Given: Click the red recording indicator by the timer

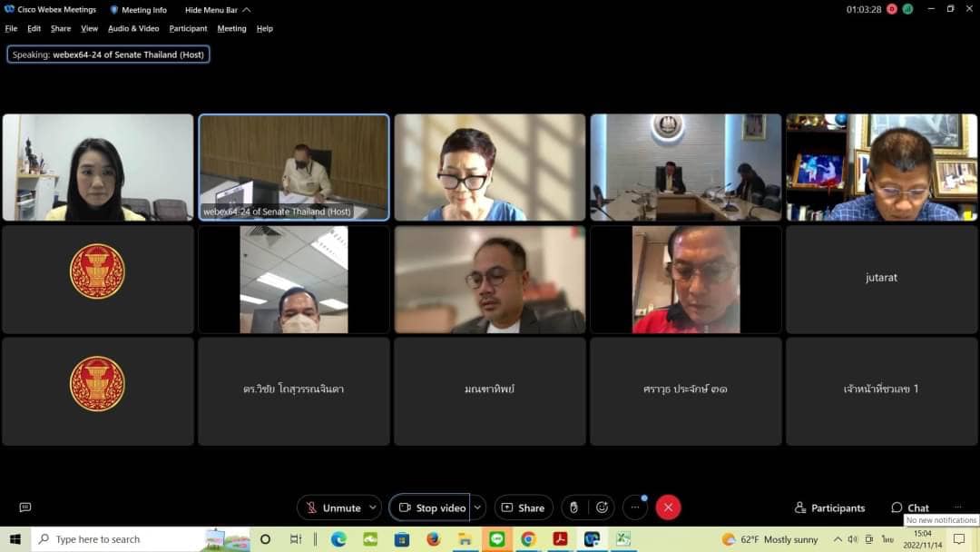Looking at the screenshot, I should (x=892, y=9).
